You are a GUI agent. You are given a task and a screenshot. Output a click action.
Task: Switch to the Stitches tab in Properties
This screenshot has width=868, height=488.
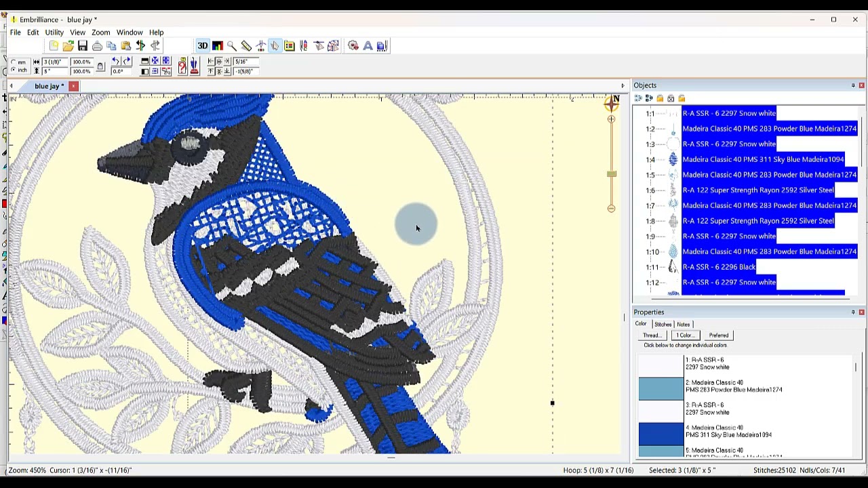[x=663, y=324]
